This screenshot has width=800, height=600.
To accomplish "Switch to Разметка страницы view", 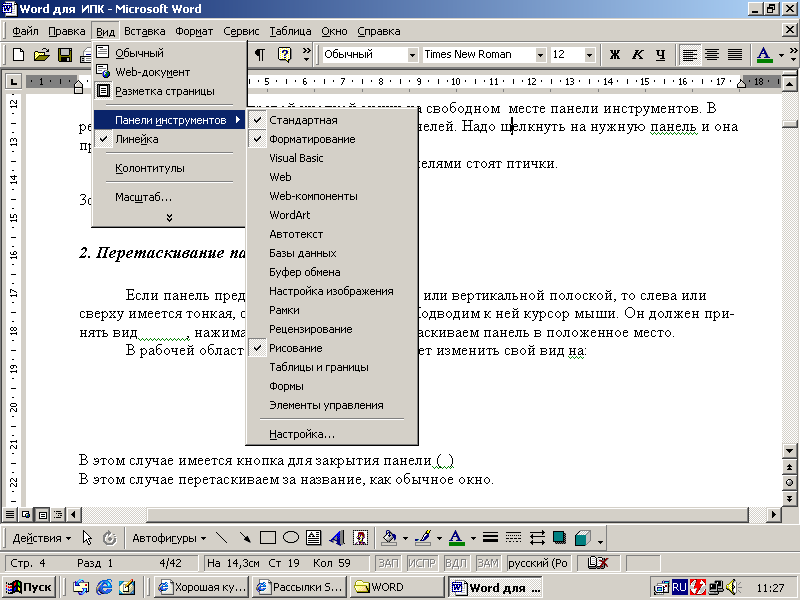I will coord(169,91).
